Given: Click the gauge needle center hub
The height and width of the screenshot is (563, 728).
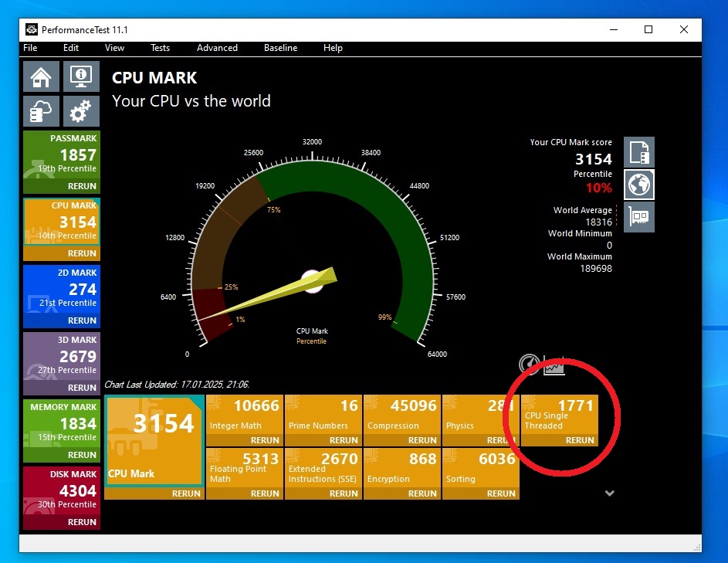Looking at the screenshot, I should point(313,281).
